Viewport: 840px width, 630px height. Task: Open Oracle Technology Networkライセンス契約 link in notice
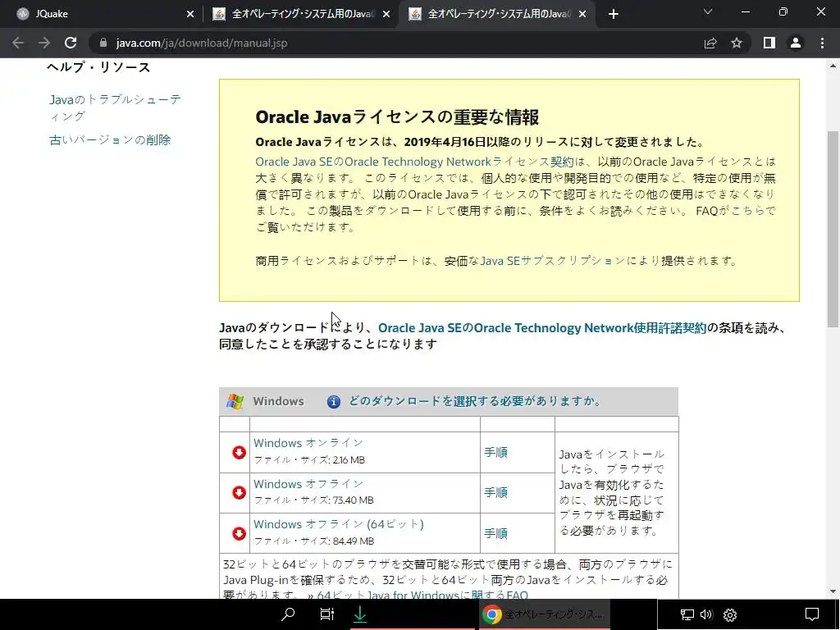point(414,162)
